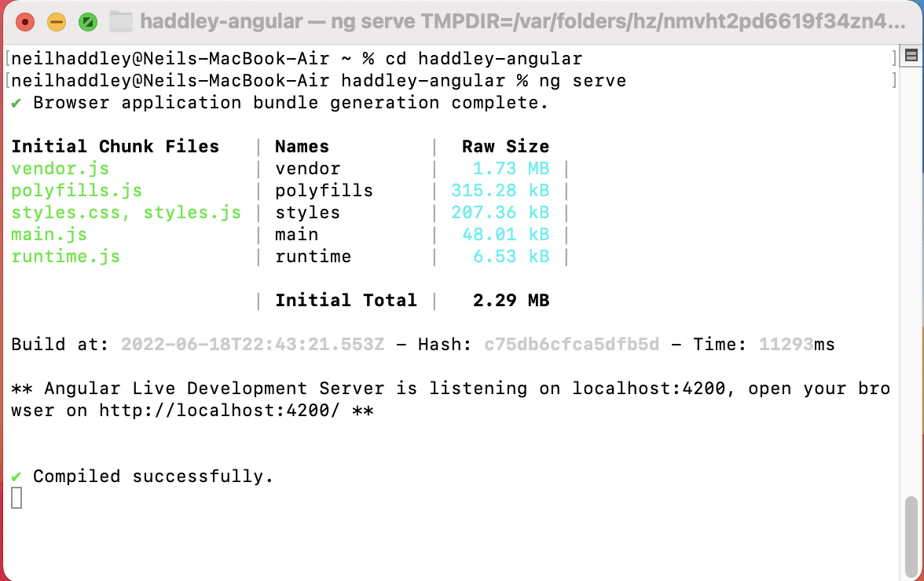Click the yellow minimize button in the title bar
The height and width of the screenshot is (581, 924).
click(x=56, y=24)
